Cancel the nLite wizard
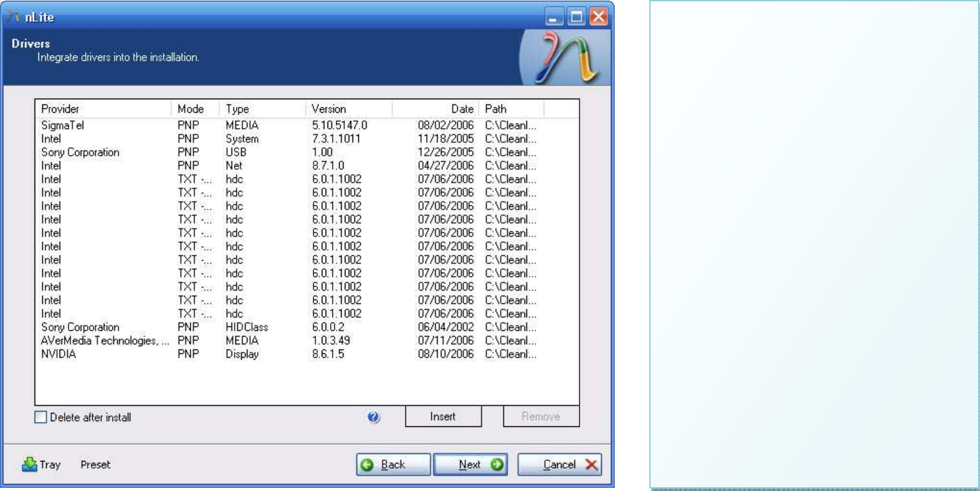The height and width of the screenshot is (491, 980). click(560, 465)
